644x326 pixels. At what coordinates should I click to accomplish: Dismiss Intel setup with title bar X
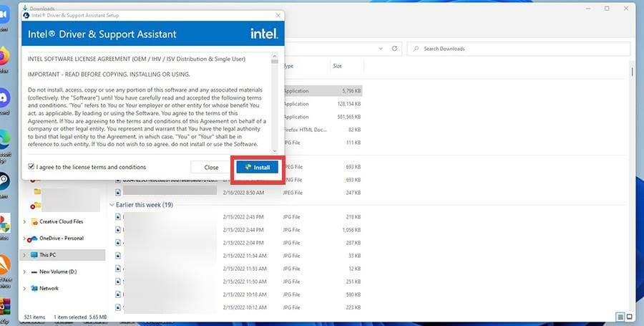pyautogui.click(x=278, y=15)
